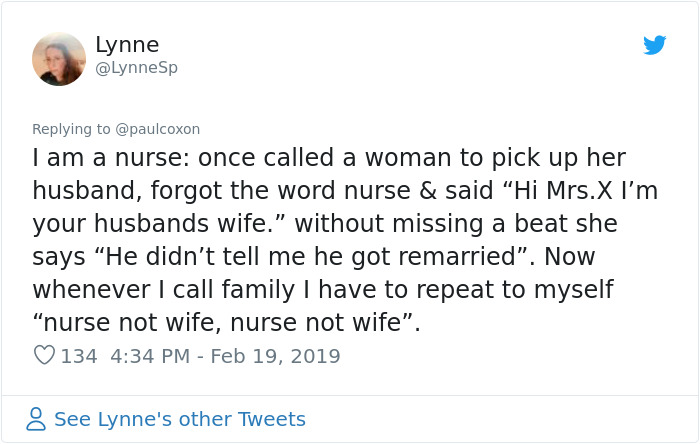Click the person silhouette icon in footer

(36, 419)
